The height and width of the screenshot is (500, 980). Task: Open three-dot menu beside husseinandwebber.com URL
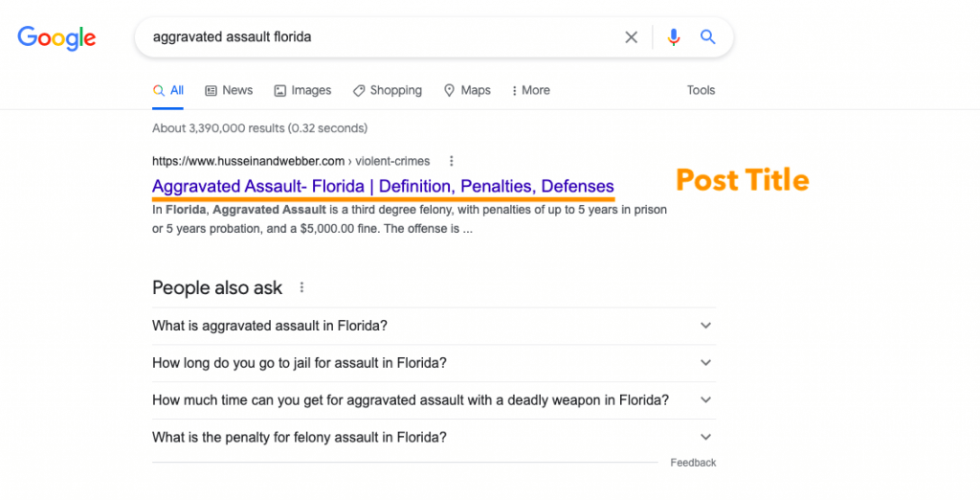coord(452,162)
